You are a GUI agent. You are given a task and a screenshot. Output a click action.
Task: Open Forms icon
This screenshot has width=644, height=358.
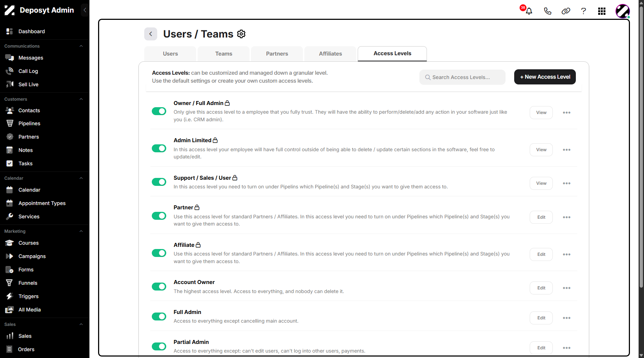pyautogui.click(x=10, y=270)
